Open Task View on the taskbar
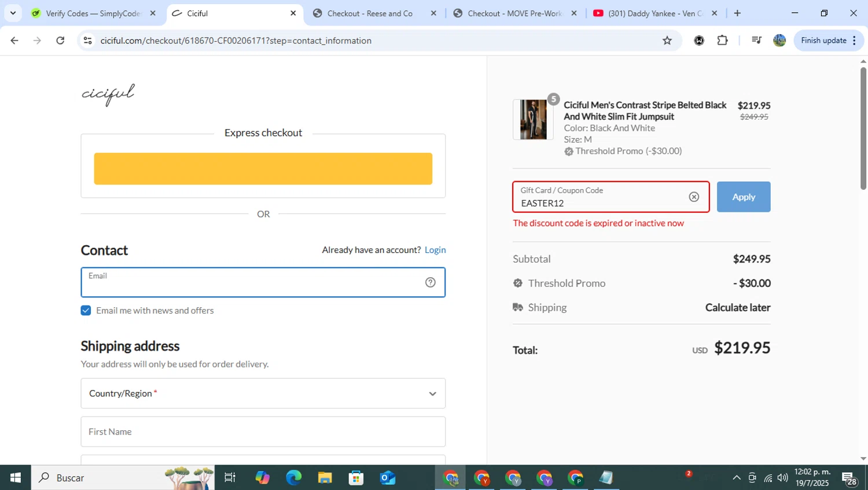 [x=230, y=478]
